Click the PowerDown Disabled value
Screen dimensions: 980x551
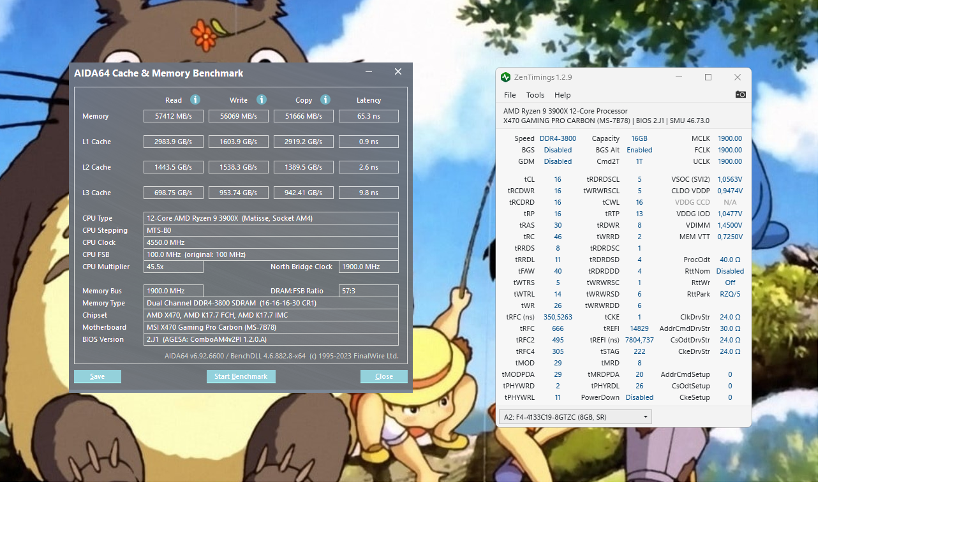pos(639,397)
